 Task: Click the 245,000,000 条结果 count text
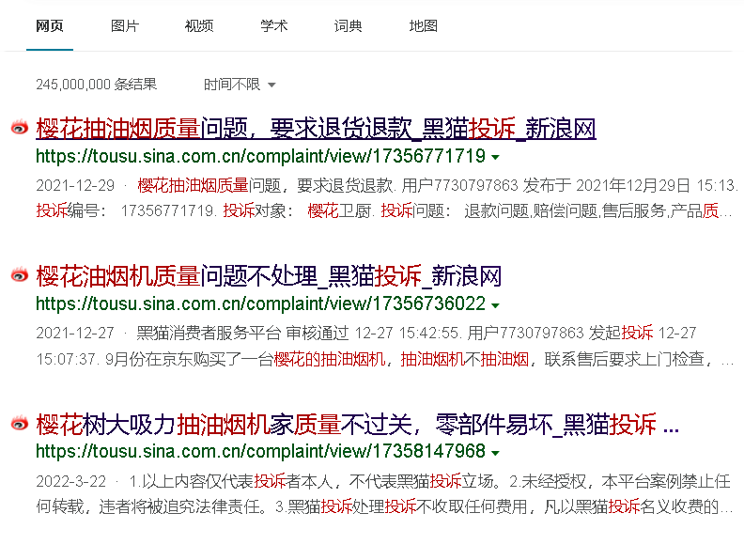(97, 85)
